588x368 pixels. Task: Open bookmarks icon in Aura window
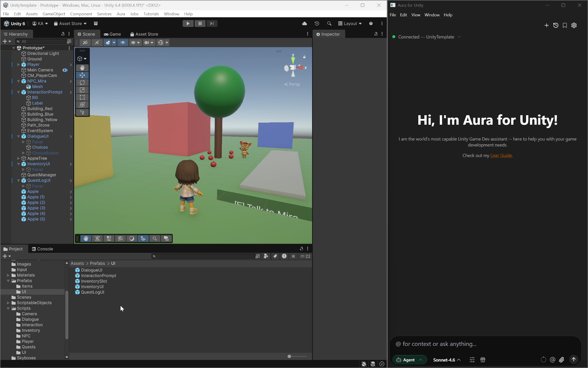565,25
